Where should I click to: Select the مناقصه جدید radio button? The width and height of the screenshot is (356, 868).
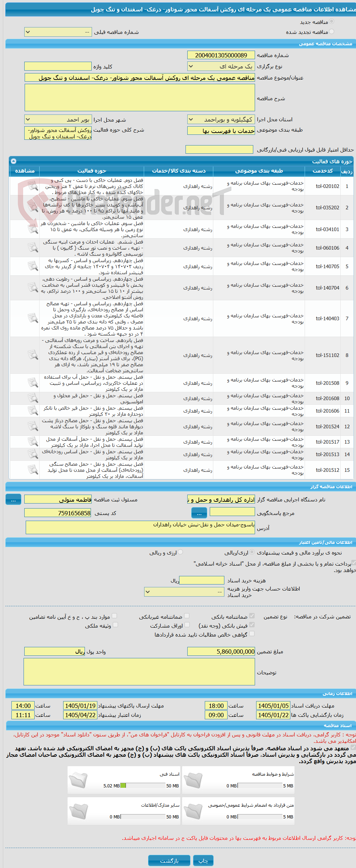click(332, 22)
